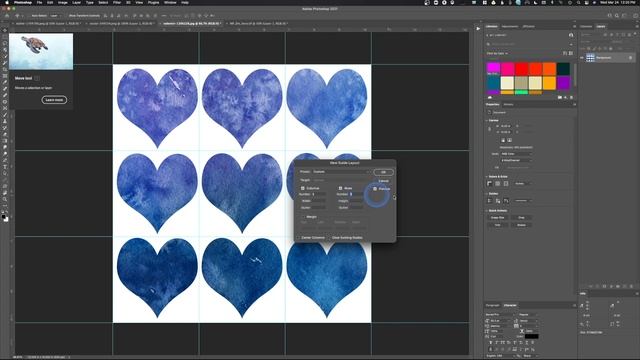The width and height of the screenshot is (640, 360).
Task: Click OK in New Guide Layout dialog
Action: click(383, 172)
